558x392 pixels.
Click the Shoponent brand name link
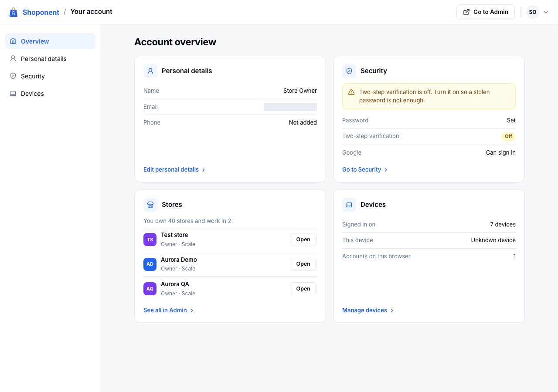[x=41, y=12]
